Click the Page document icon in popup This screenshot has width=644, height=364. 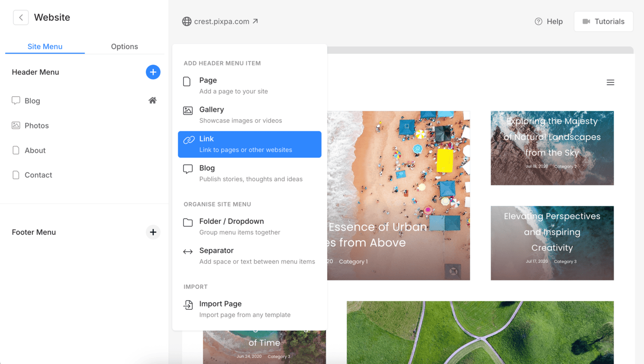[187, 81]
